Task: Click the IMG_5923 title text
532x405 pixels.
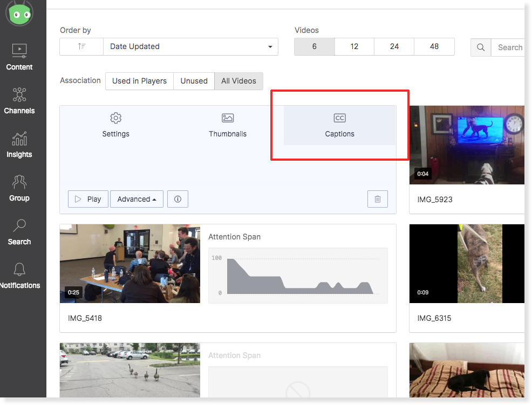Action: 435,200
